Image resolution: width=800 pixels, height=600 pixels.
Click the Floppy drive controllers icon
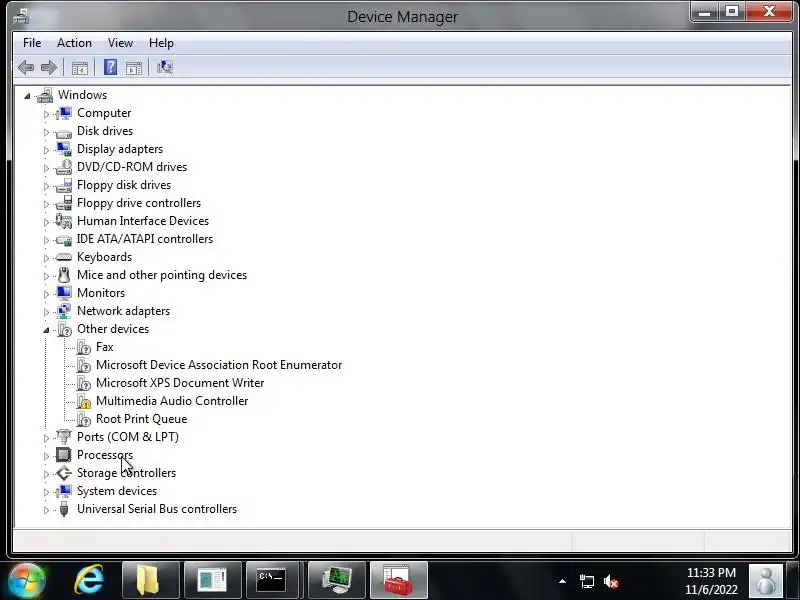[x=64, y=203]
